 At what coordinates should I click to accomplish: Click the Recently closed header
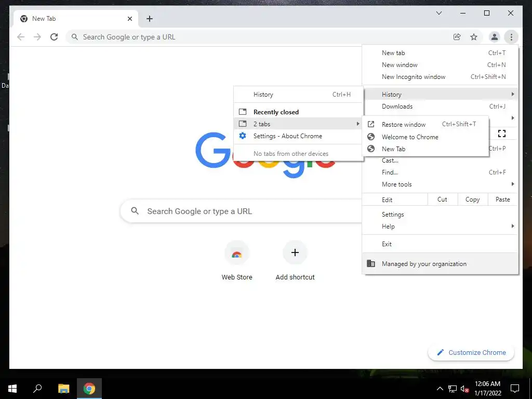coord(276,112)
